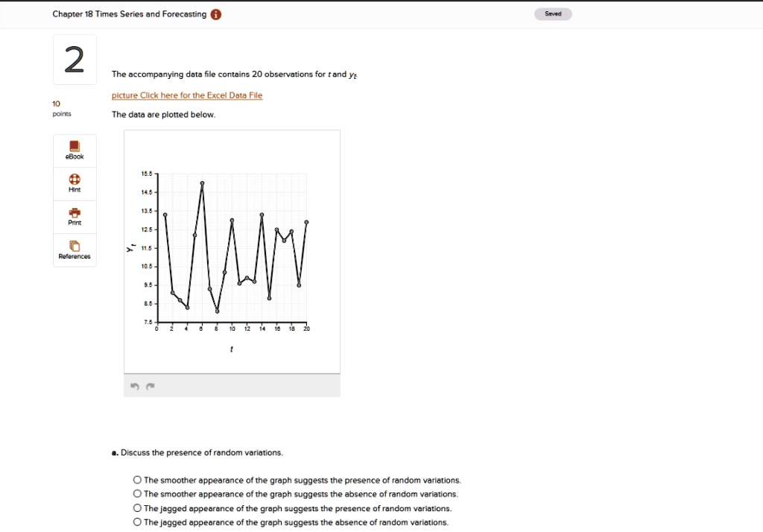Image resolution: width=763 pixels, height=532 pixels.
Task: Open the Excel Data File link
Action: tap(187, 95)
